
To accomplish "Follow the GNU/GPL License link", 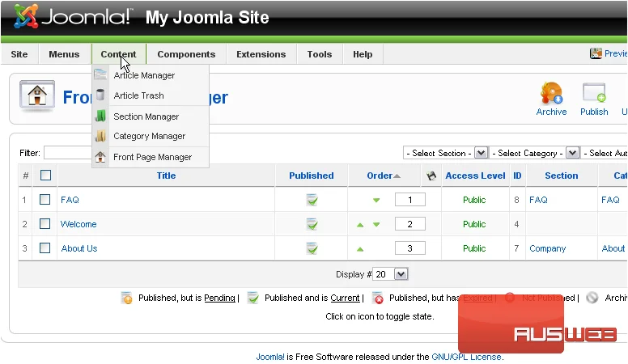I will pos(467,357).
